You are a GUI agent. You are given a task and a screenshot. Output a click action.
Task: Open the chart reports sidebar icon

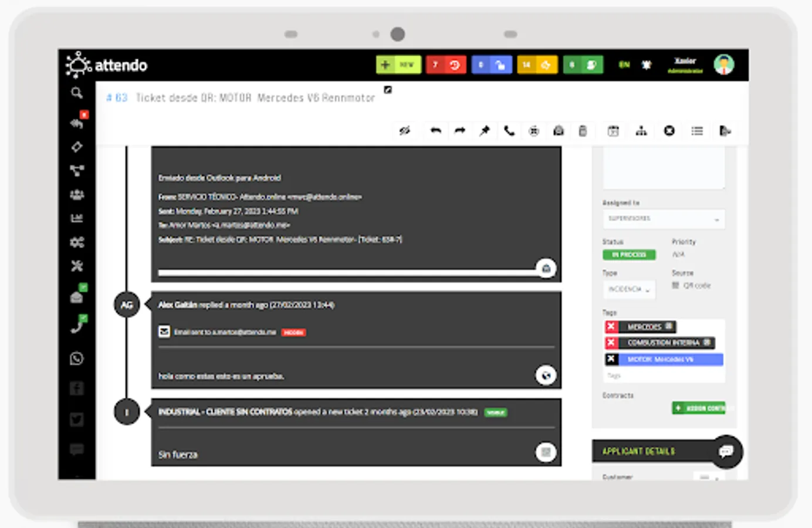pos(77,218)
